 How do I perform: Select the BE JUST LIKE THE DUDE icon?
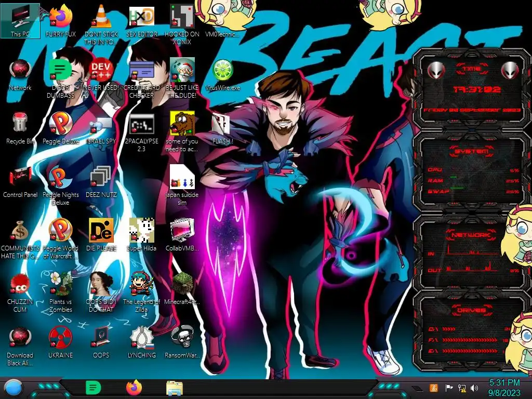click(182, 79)
